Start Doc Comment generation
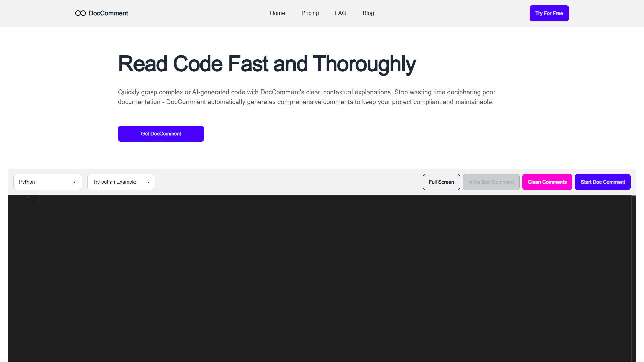644x362 pixels. click(603, 182)
